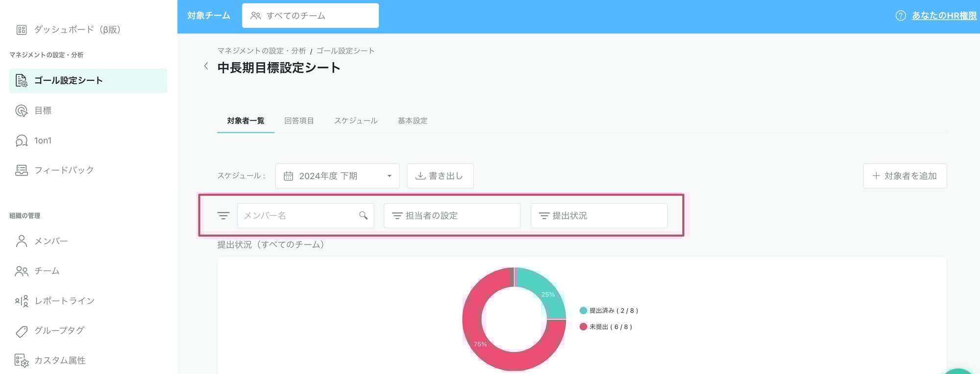980x374 pixels.
Task: Click the dashboard icon in sidebar
Action: [21, 30]
